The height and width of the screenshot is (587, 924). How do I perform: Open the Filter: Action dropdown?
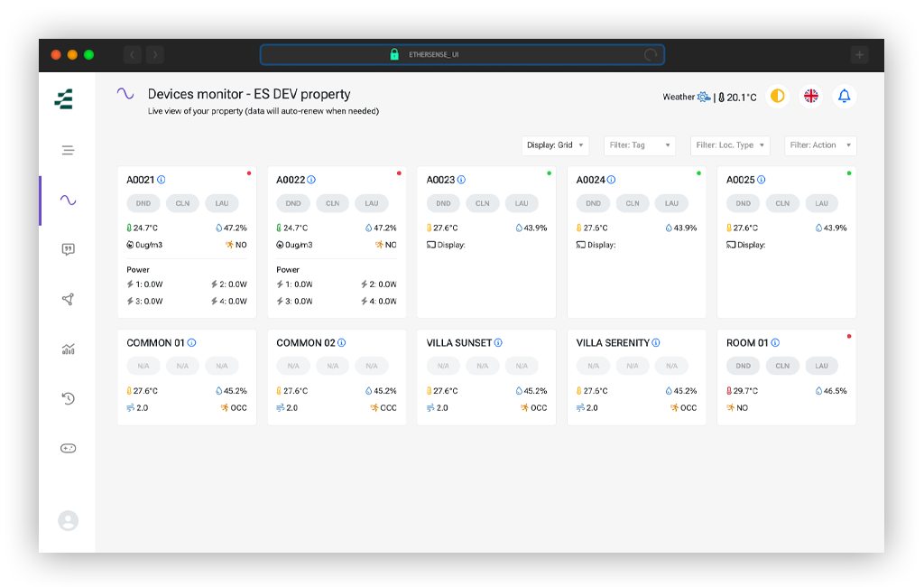click(820, 145)
